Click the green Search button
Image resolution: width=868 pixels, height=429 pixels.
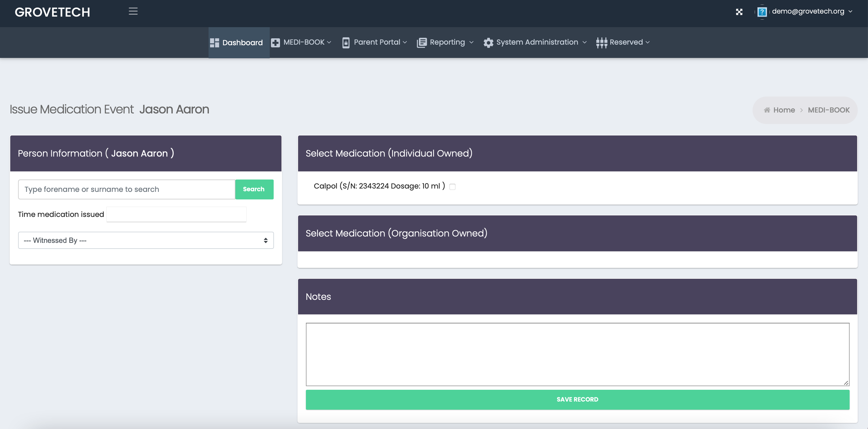[254, 189]
